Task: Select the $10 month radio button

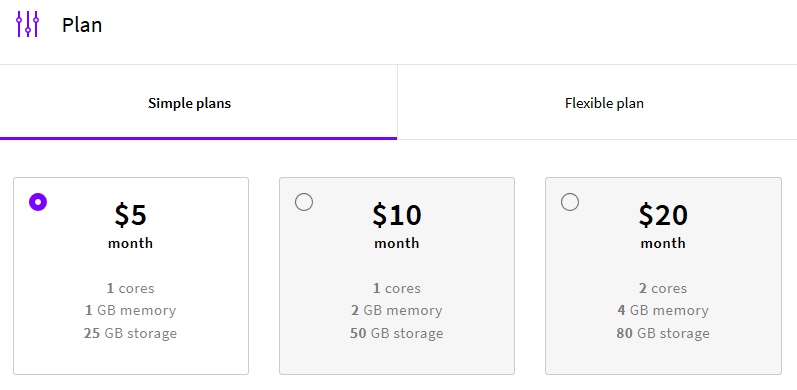Action: pyautogui.click(x=304, y=202)
